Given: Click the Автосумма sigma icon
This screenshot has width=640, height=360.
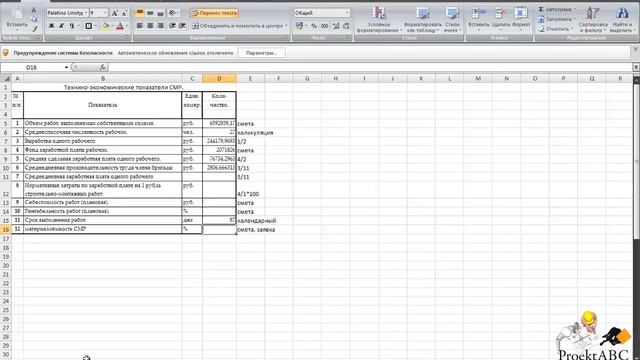Looking at the screenshot, I should tap(541, 9).
